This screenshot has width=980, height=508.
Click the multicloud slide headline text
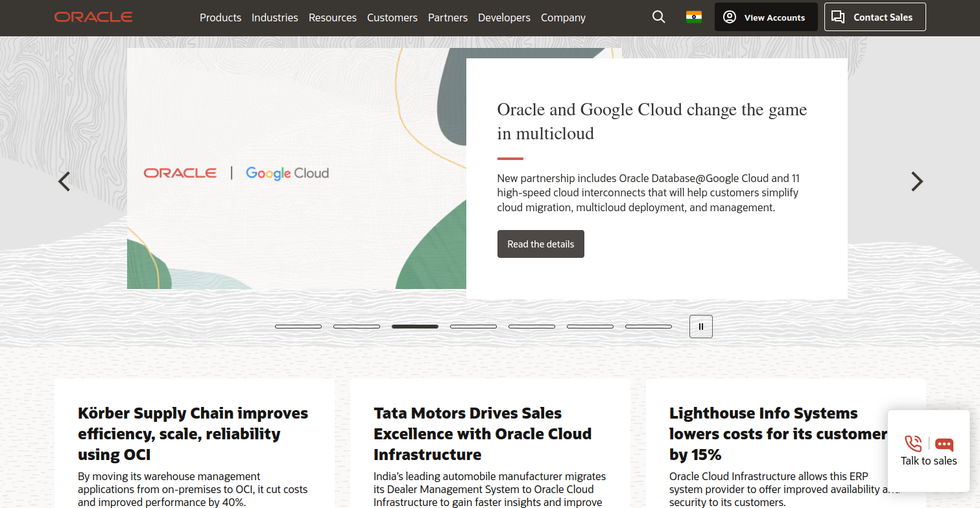pos(652,121)
